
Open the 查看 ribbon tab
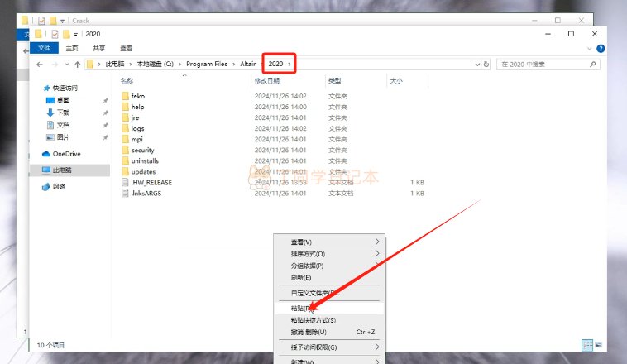(126, 49)
